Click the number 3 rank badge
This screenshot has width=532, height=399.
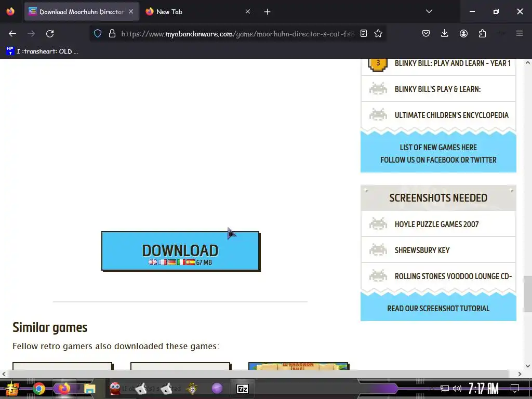tap(378, 64)
